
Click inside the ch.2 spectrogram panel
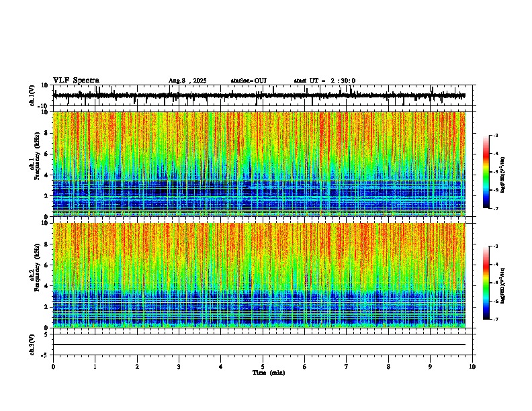259,275
